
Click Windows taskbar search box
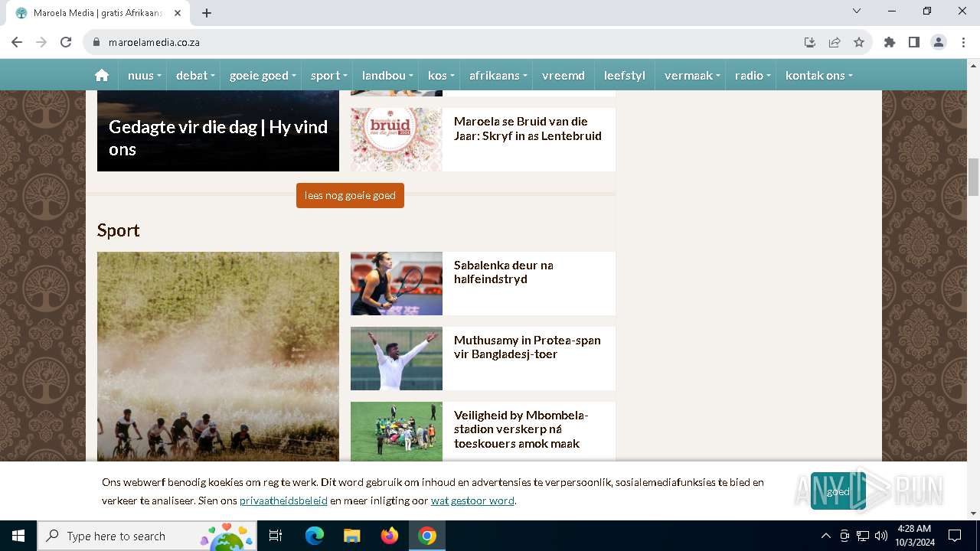pos(147,536)
